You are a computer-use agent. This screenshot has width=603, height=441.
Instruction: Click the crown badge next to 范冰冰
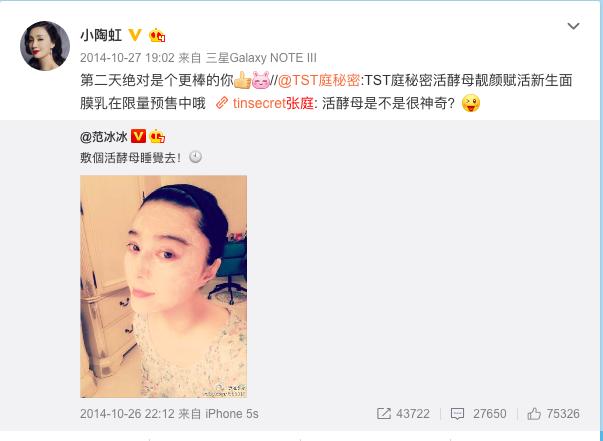coord(157,136)
